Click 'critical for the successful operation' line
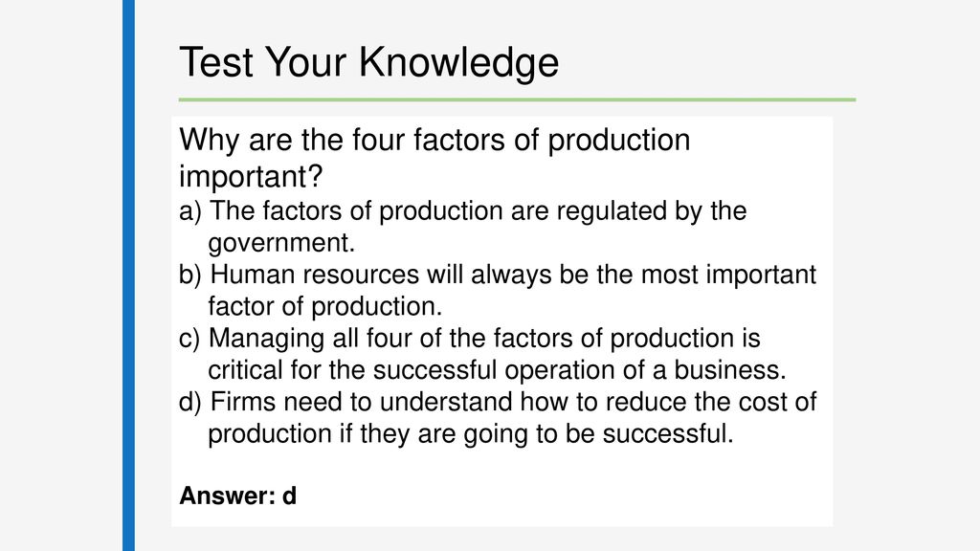The width and height of the screenshot is (980, 551). [497, 370]
